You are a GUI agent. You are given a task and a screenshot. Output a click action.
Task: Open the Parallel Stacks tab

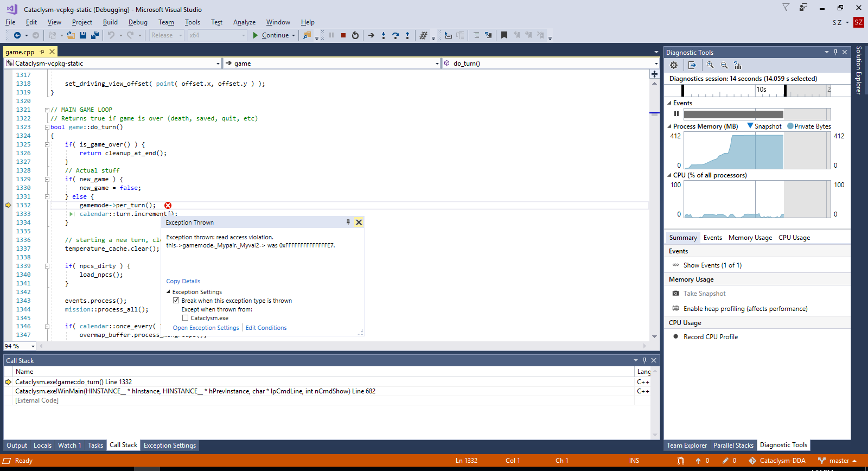pyautogui.click(x=733, y=445)
